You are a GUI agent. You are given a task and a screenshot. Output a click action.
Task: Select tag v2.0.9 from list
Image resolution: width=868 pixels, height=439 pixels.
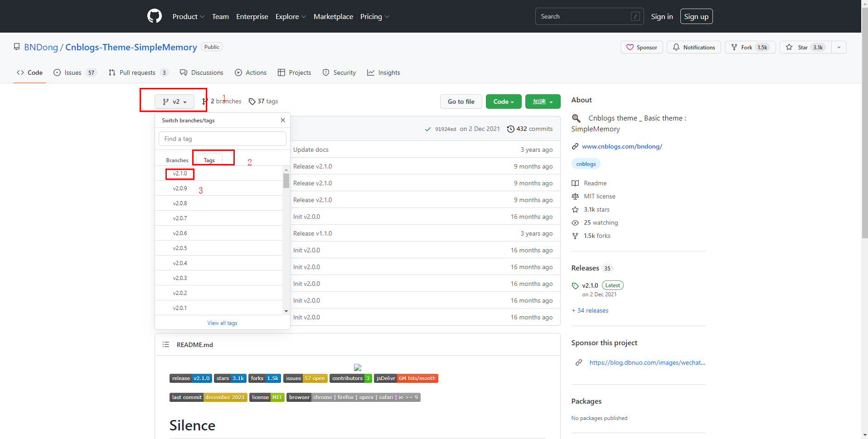coord(219,188)
